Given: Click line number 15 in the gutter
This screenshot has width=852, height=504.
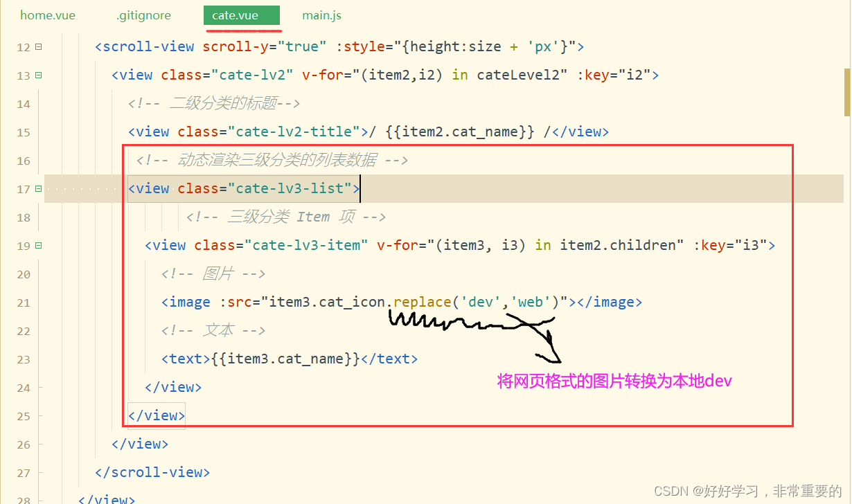Looking at the screenshot, I should 23,132.
